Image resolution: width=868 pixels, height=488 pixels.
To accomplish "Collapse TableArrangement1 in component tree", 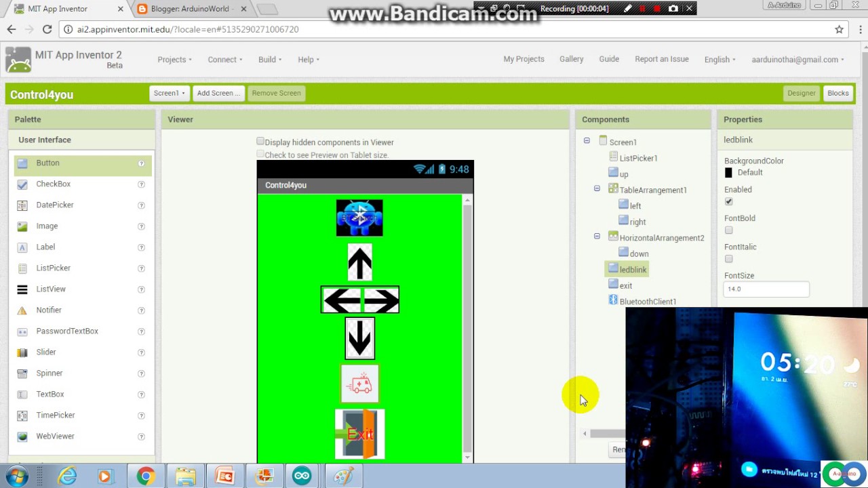I will tap(597, 188).
